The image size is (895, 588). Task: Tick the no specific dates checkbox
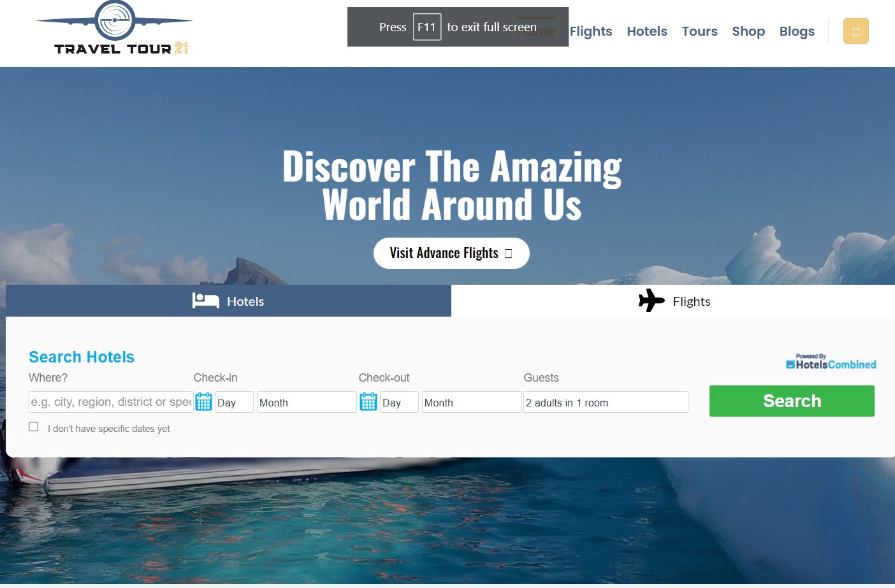click(x=34, y=427)
